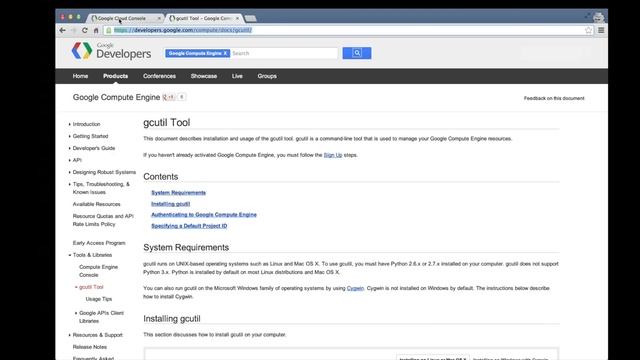
Task: Open Resource Quotas and API Rate Limits Policy
Action: point(103,220)
